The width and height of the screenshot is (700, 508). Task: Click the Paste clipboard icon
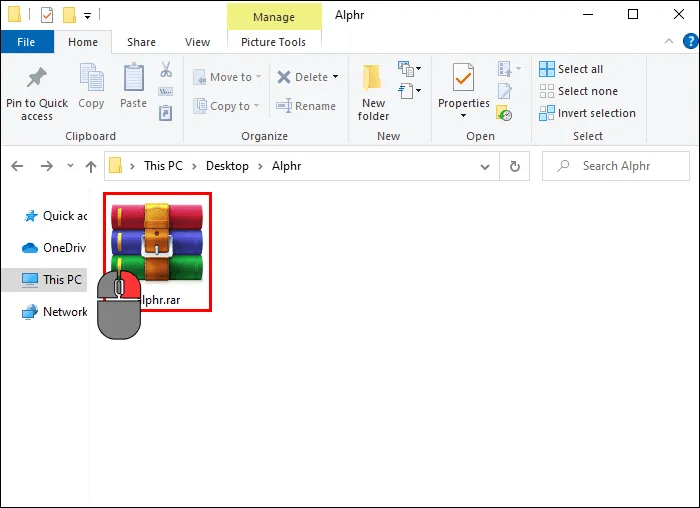(x=133, y=77)
